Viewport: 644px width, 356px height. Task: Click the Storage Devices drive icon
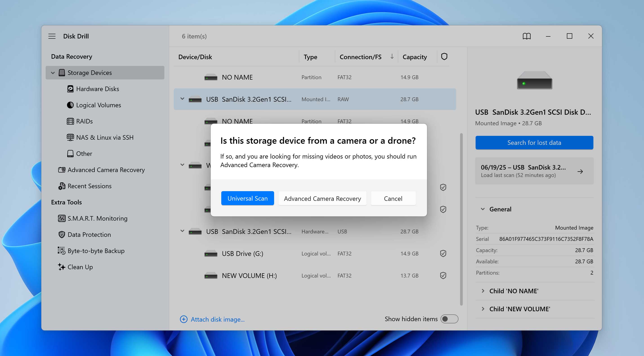[62, 73]
